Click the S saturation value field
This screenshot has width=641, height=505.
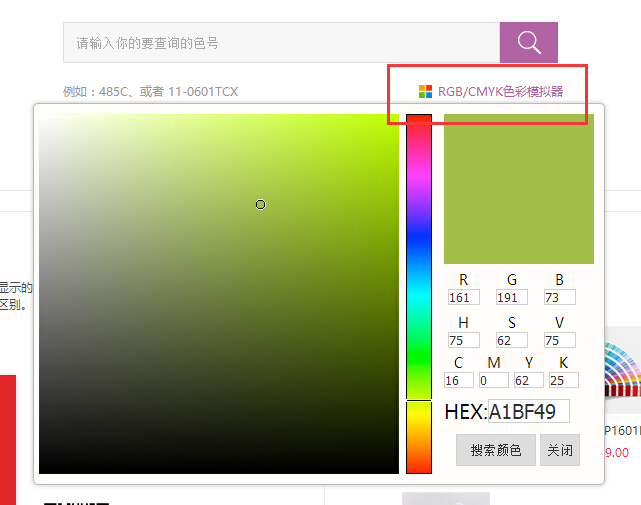coord(512,340)
